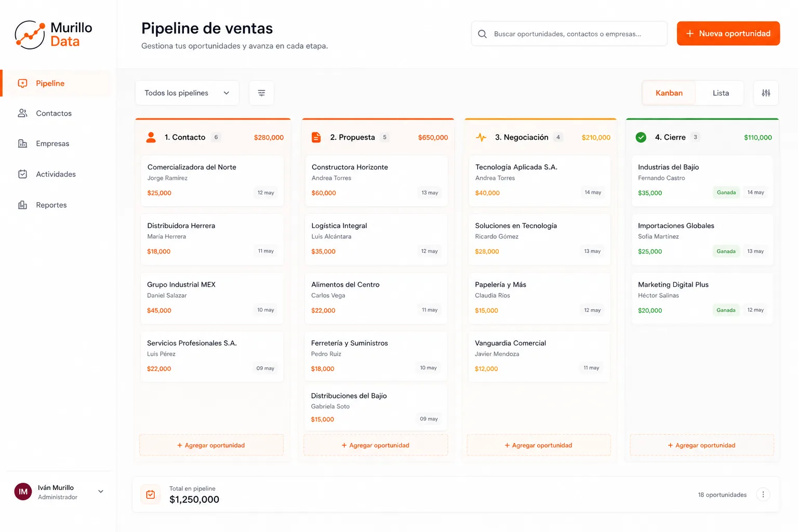Click the Nueva oportunidad button
Viewport: 798px width, 532px height.
tap(728, 33)
